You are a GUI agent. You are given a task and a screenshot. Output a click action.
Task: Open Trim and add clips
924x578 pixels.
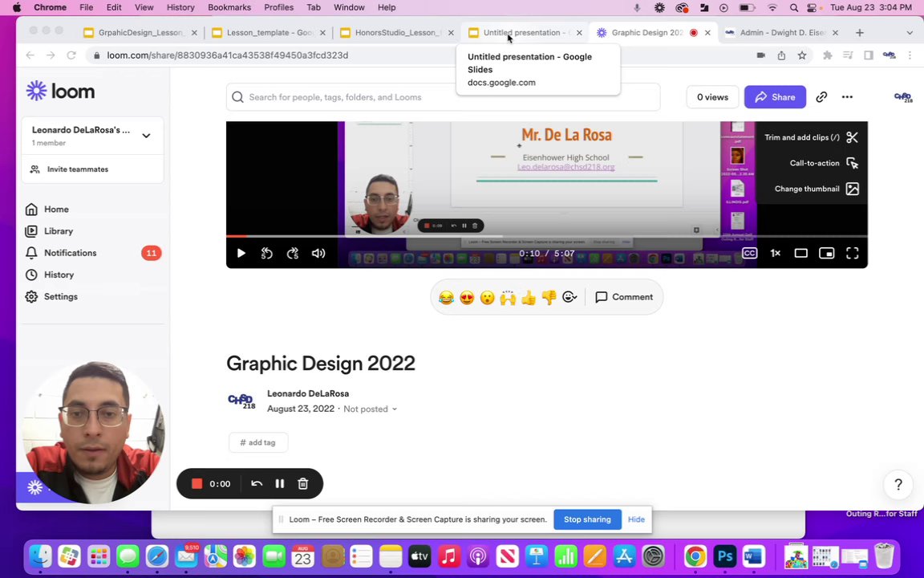[811, 137]
